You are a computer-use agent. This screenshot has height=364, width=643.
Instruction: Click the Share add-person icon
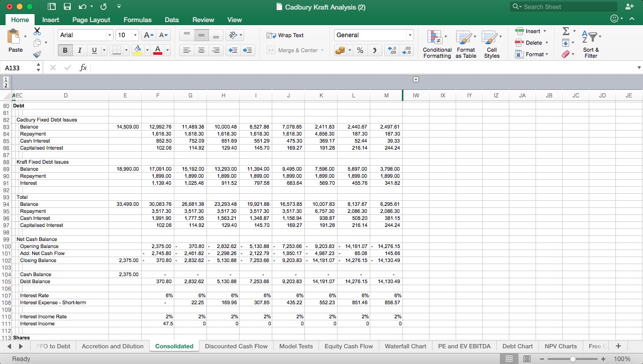click(x=629, y=7)
